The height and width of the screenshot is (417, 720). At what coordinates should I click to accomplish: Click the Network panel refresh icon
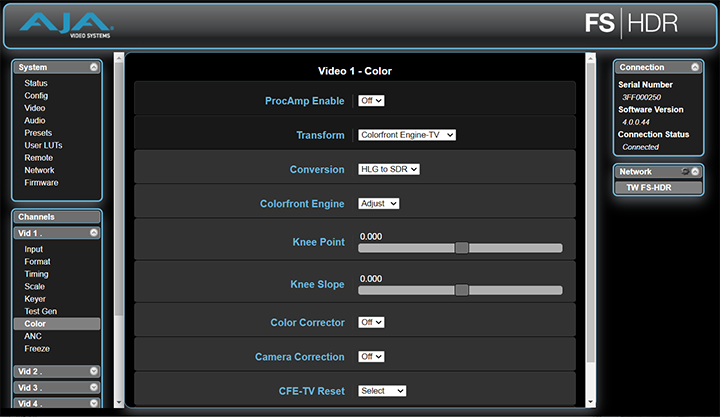pos(686,172)
